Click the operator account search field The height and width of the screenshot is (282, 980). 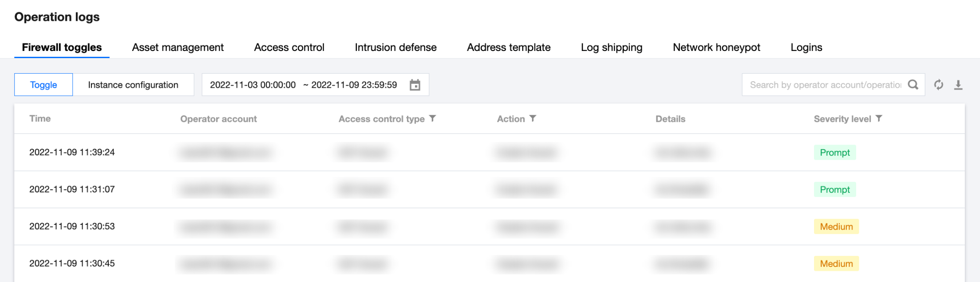[x=826, y=85]
